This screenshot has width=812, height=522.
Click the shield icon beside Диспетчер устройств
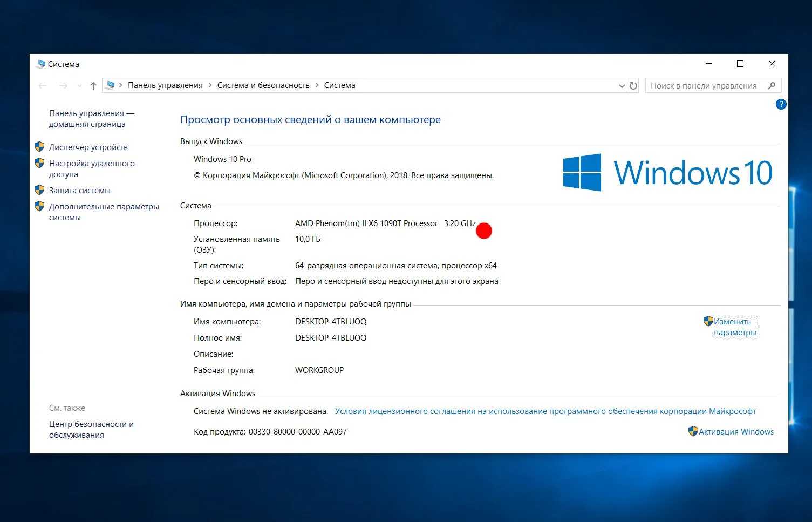[x=39, y=146]
